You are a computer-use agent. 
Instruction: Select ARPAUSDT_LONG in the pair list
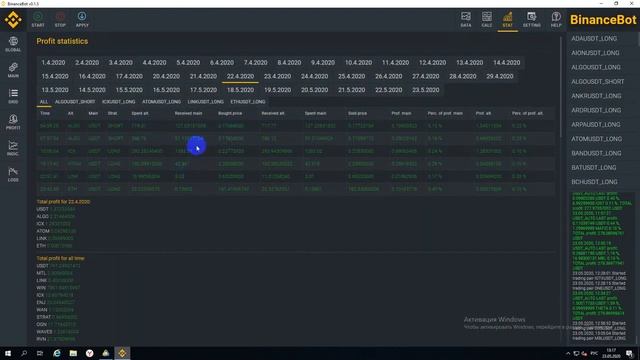click(x=596, y=124)
